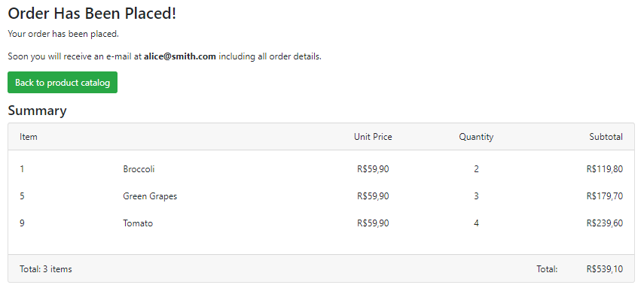Screen dimensions: 644x291
Task: Select the Broccoli item name
Action: (x=139, y=169)
